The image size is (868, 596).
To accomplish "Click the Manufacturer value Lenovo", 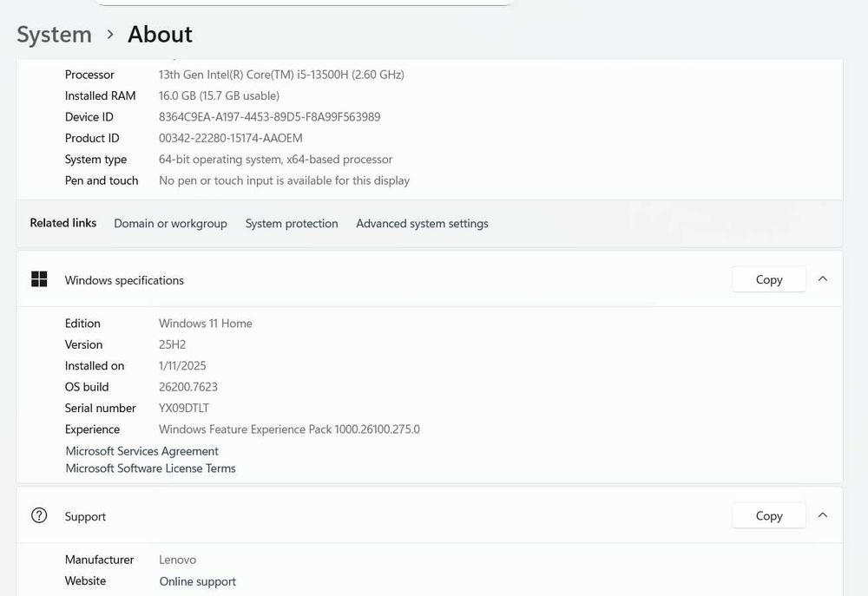I will [x=178, y=560].
